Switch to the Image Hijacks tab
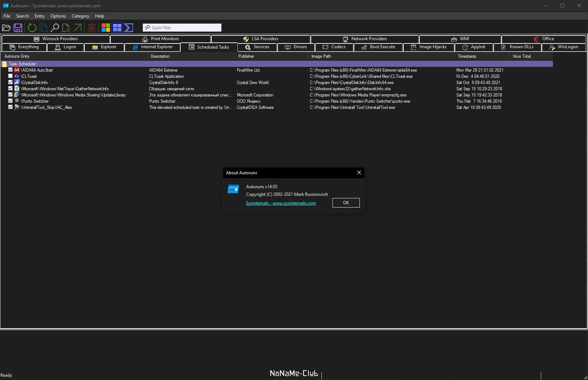This screenshot has width=588, height=380. [x=429, y=47]
